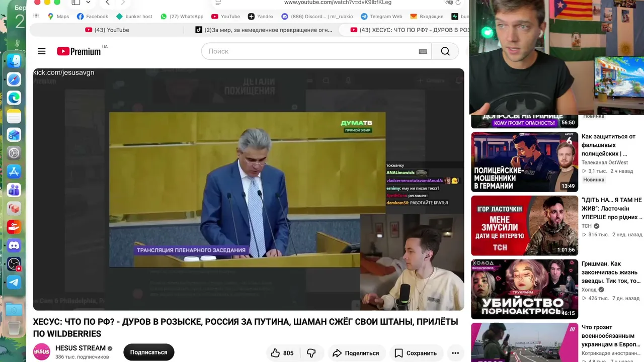Viewport: 644px width, 362px height.
Task: Open the YouTube hamburger guide menu
Action: [x=42, y=51]
